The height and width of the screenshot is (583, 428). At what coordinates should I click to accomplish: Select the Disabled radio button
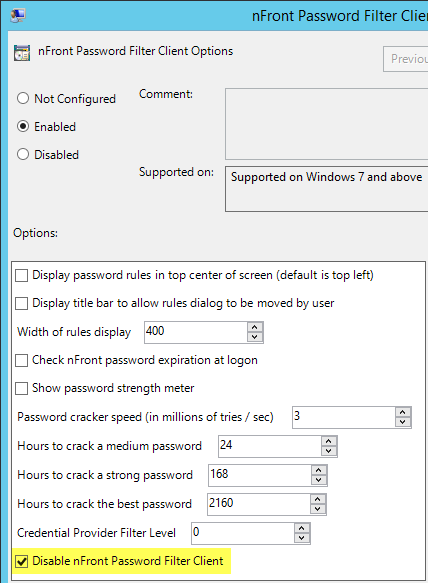click(x=23, y=154)
